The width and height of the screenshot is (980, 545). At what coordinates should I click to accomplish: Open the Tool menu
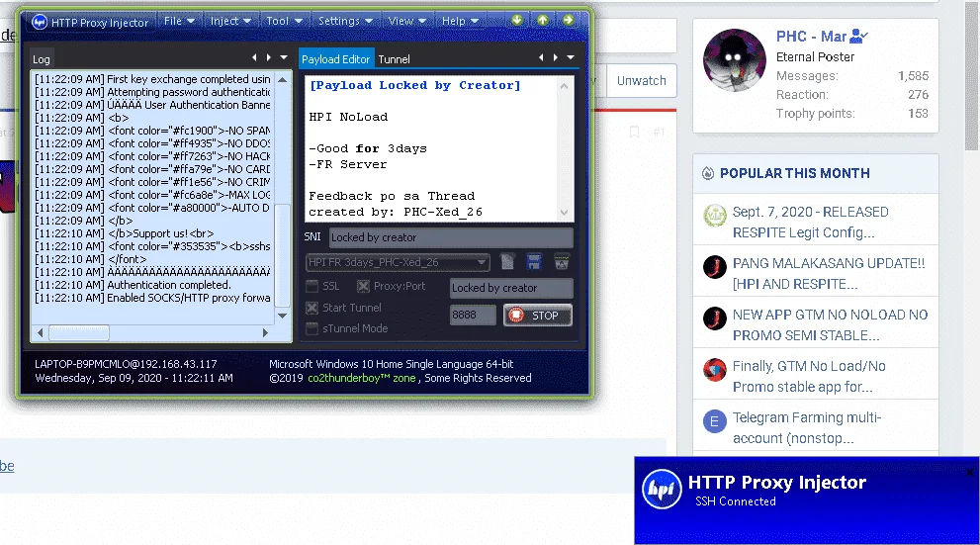285,21
